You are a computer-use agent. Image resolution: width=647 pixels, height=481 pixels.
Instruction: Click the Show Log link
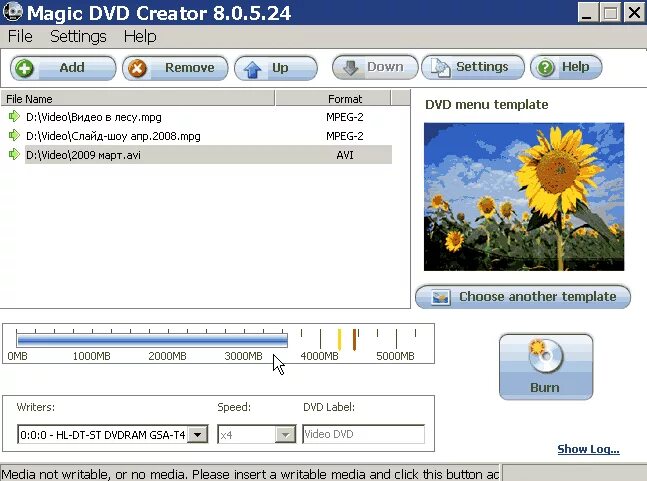click(x=588, y=449)
